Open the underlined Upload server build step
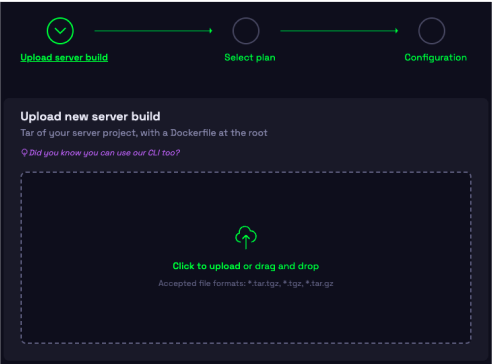This screenshot has width=492, height=364. (64, 57)
